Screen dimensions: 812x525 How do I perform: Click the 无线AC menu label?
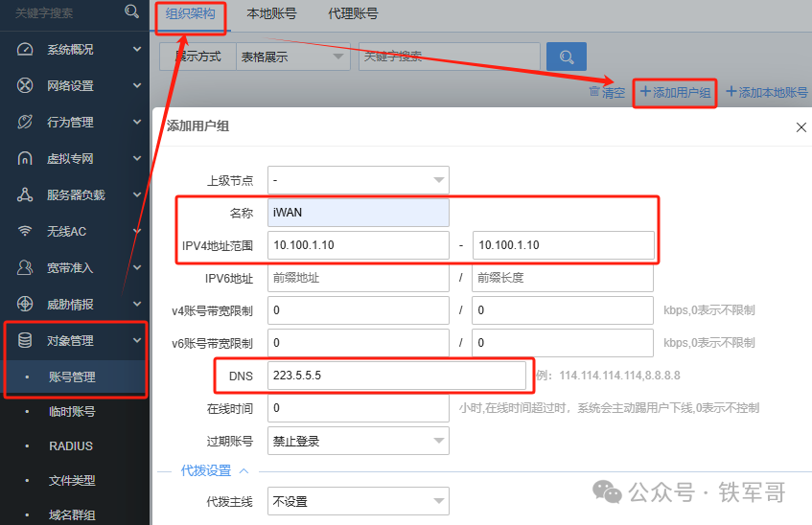(x=66, y=232)
